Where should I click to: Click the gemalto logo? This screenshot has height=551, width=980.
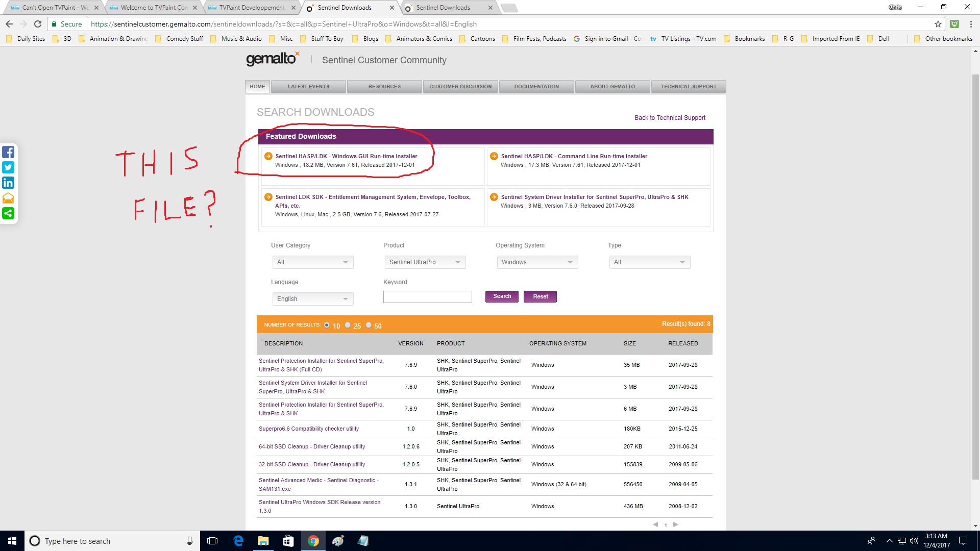coord(273,59)
